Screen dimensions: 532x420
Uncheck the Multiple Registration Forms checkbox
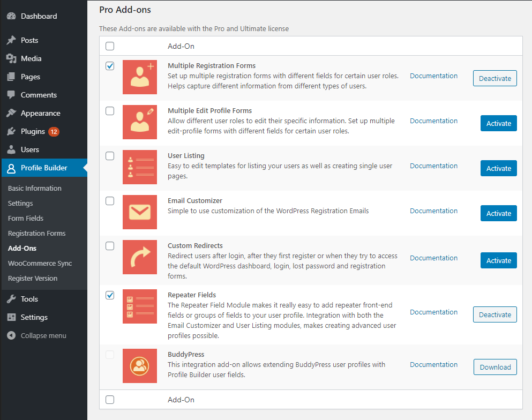pos(110,66)
